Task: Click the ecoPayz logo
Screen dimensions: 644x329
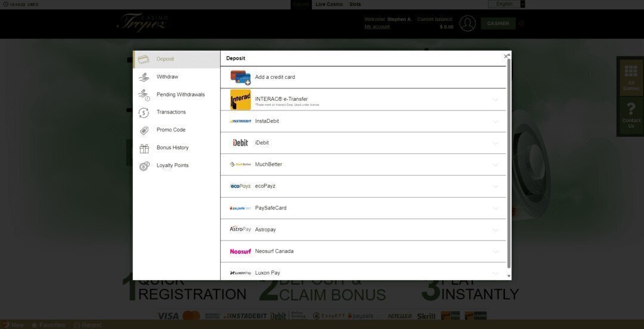Action: (240, 186)
